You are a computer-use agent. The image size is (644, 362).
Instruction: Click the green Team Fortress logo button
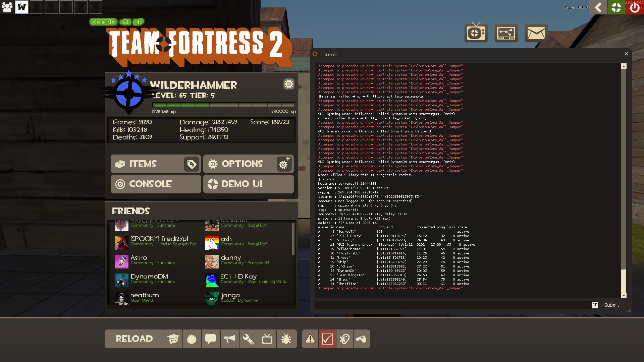(616, 7)
